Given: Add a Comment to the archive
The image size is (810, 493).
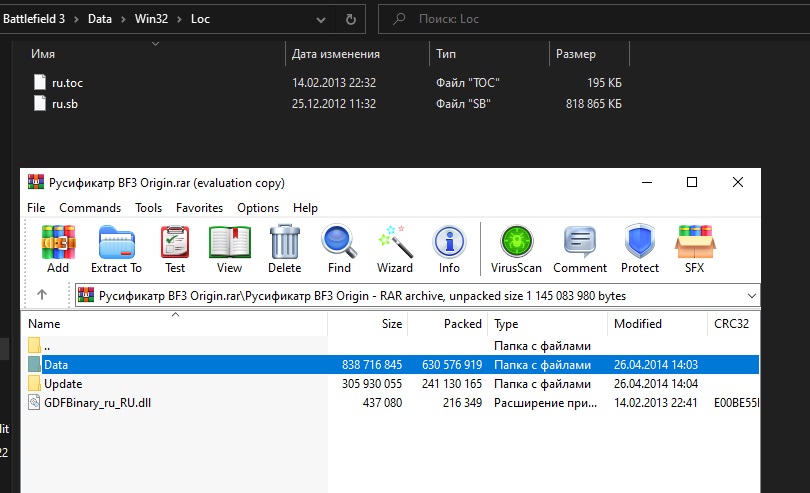Looking at the screenshot, I should coord(580,242).
